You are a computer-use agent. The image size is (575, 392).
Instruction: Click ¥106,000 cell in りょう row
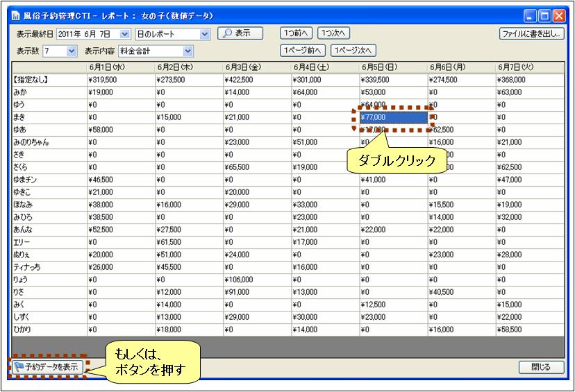(x=256, y=280)
